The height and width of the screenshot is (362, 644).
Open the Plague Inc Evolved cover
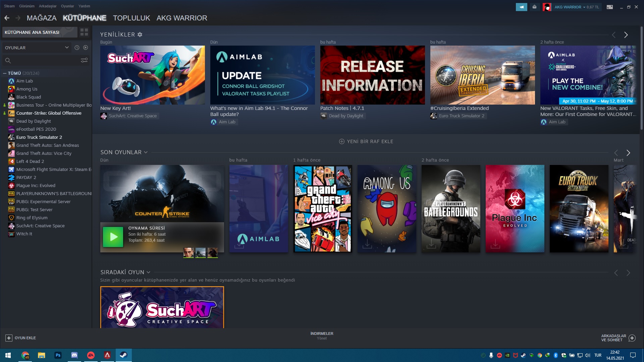point(515,208)
